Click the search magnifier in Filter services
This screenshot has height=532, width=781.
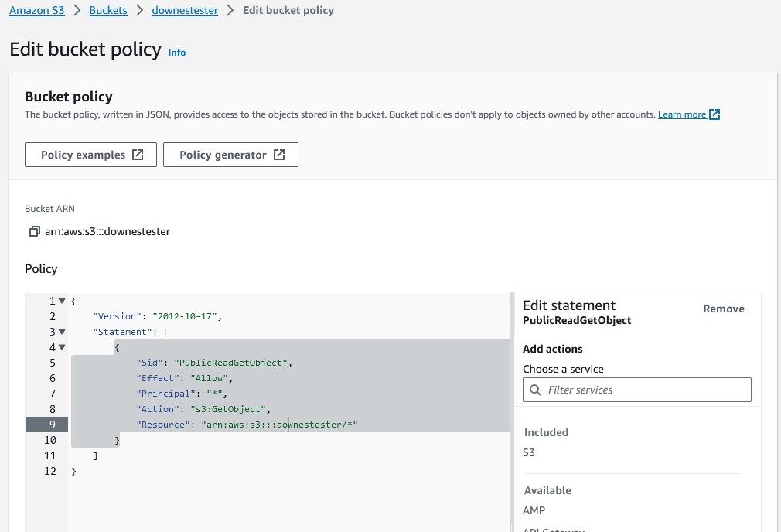coord(535,390)
